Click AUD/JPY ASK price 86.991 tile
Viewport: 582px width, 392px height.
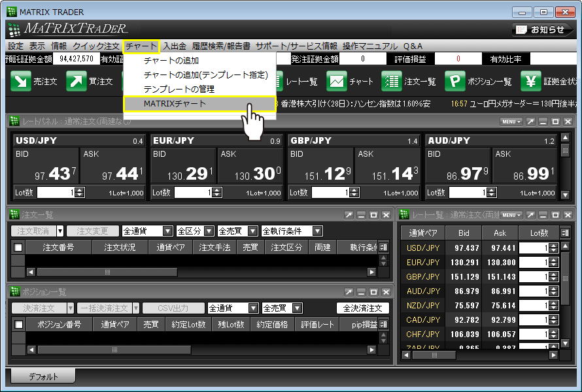click(525, 166)
